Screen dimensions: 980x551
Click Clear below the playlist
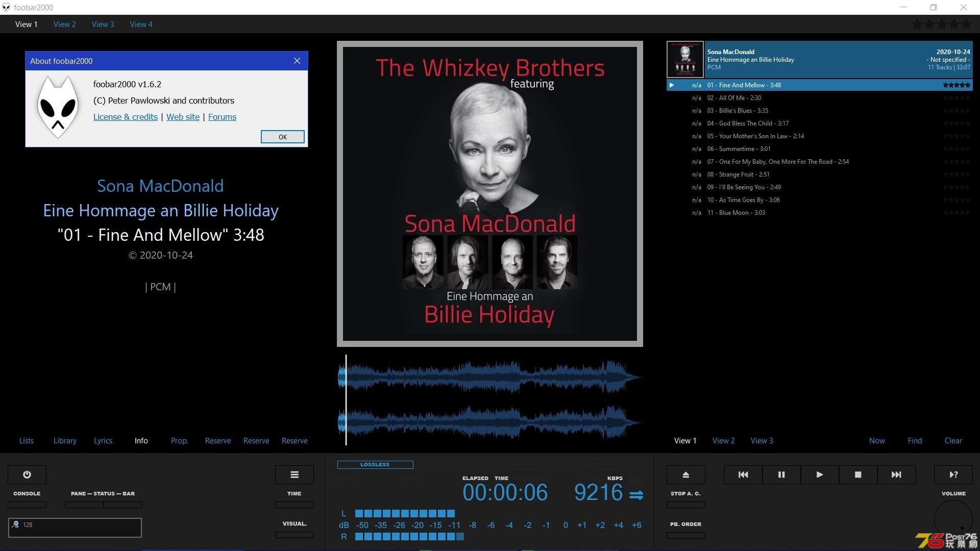953,441
